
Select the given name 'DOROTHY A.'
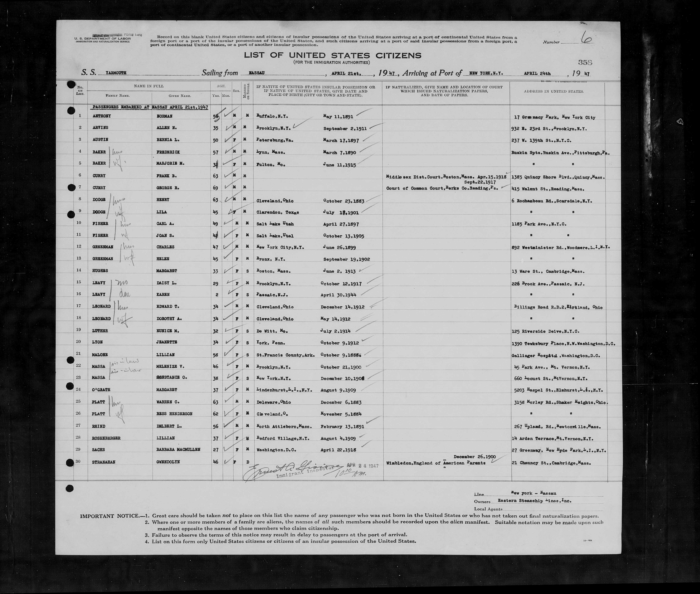click(x=169, y=319)
